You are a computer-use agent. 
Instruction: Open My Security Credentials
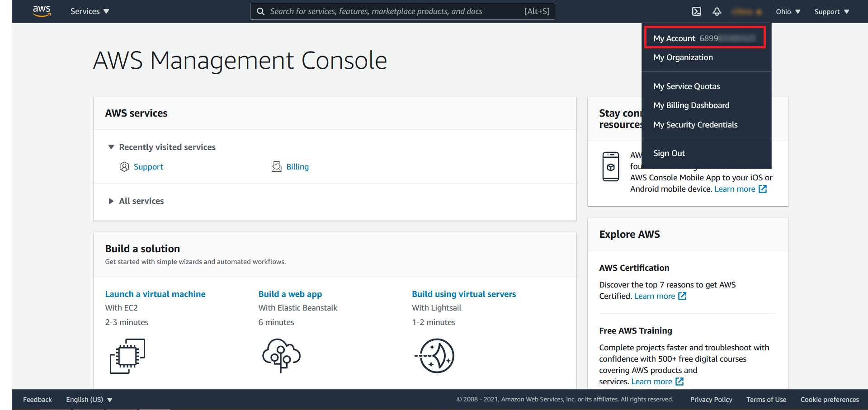point(695,125)
